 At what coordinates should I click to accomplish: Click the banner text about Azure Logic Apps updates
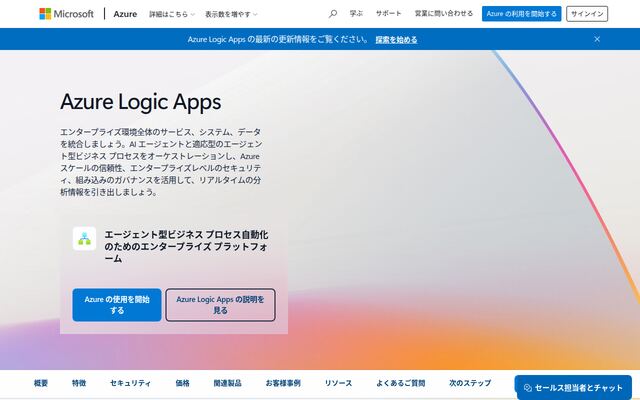click(278, 40)
